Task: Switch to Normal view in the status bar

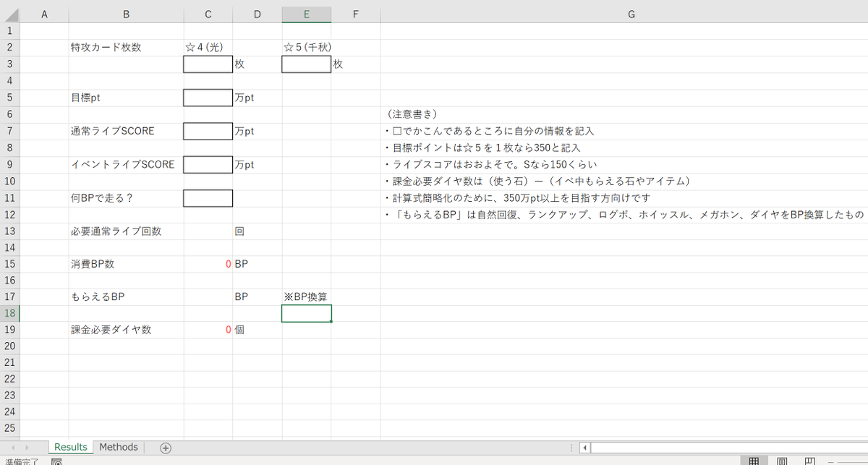Action: click(754, 461)
